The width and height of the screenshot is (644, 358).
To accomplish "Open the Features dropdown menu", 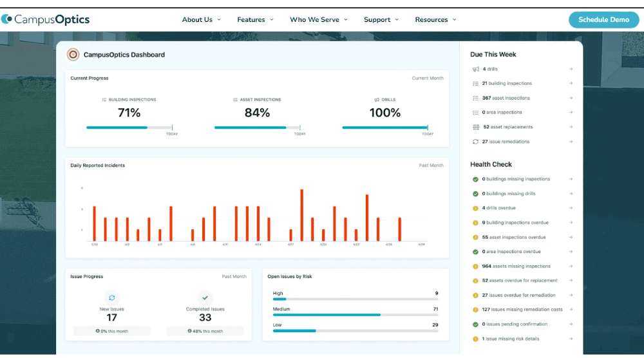I will pos(255,20).
